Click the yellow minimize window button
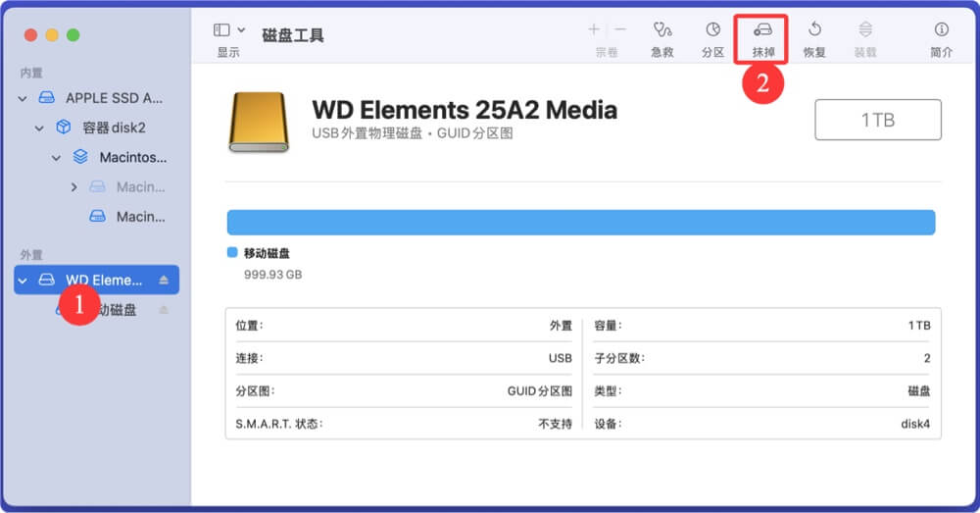980x513 pixels. (52, 35)
